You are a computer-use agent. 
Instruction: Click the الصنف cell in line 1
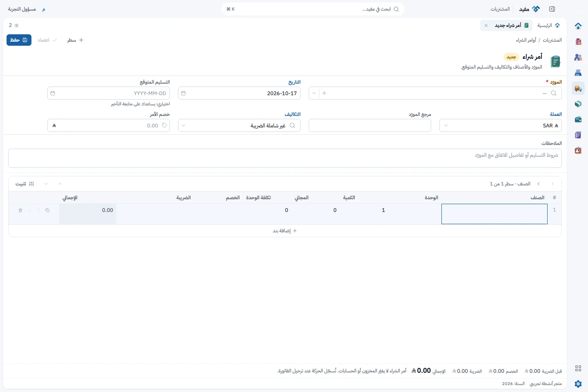point(494,214)
